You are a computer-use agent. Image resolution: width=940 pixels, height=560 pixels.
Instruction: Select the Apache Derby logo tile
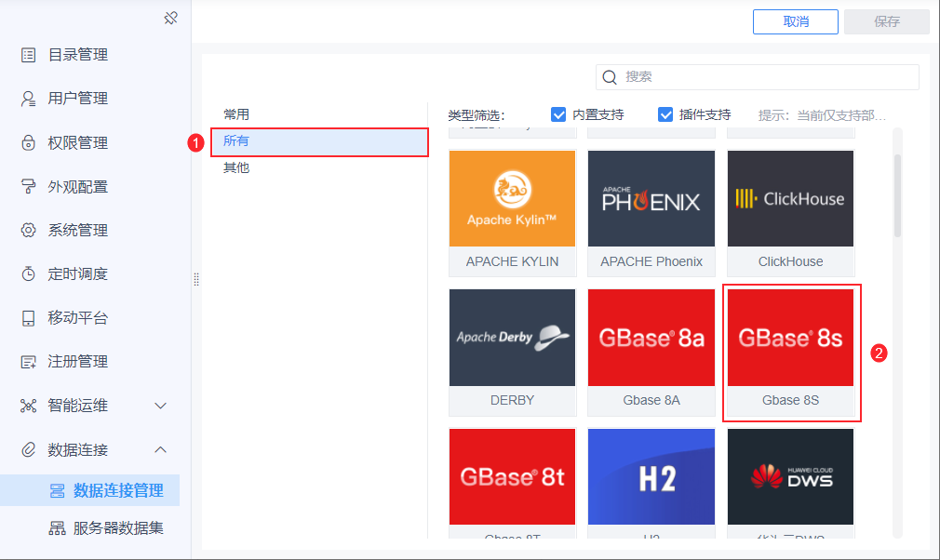coord(512,338)
